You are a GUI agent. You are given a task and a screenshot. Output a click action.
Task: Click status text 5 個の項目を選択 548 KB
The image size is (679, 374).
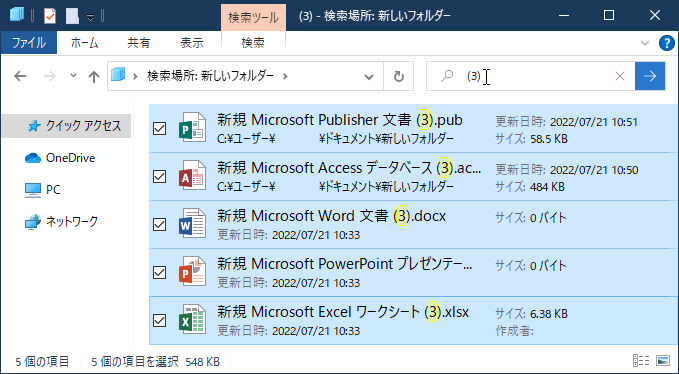pos(155,361)
